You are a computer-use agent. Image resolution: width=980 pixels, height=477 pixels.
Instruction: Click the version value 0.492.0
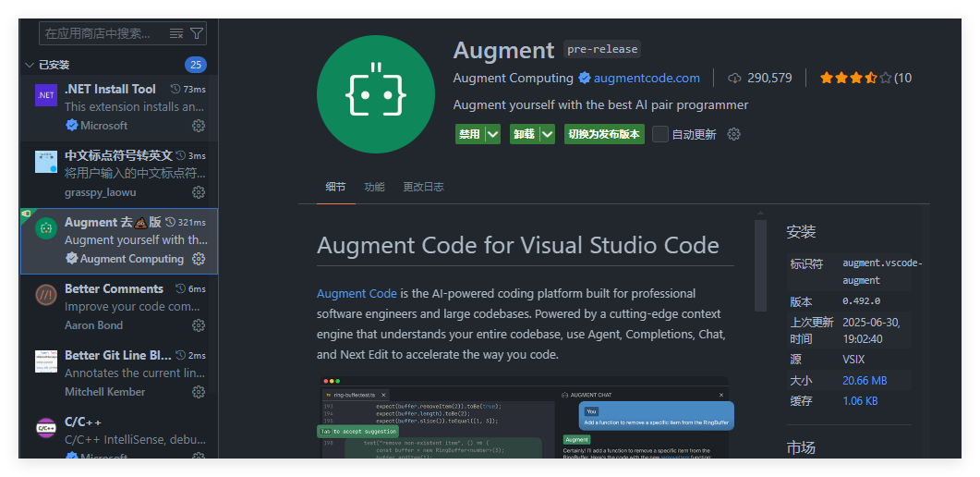point(861,300)
